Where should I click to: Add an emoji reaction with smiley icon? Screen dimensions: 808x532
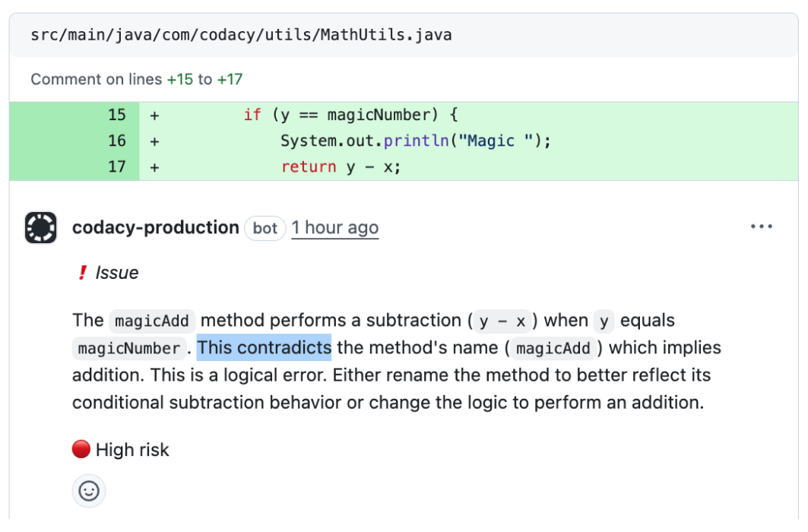(89, 491)
